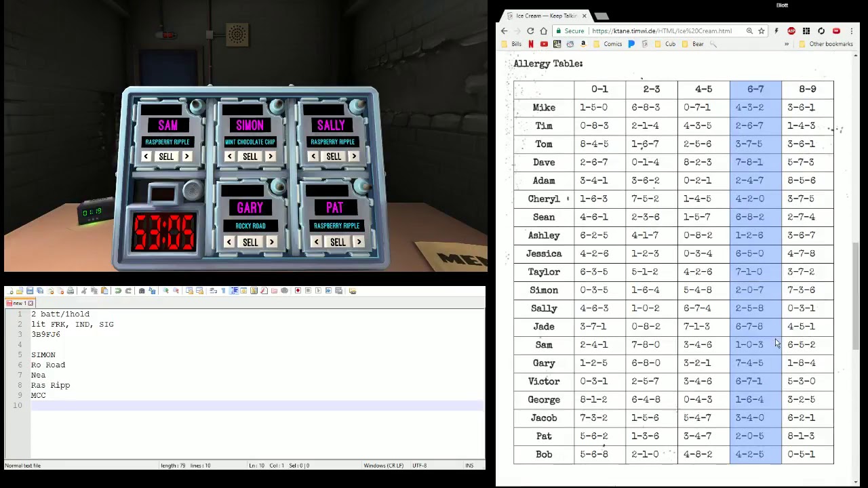Viewport: 868px width, 488px height.
Task: Start macro recording in Notepad++
Action: click(298, 291)
